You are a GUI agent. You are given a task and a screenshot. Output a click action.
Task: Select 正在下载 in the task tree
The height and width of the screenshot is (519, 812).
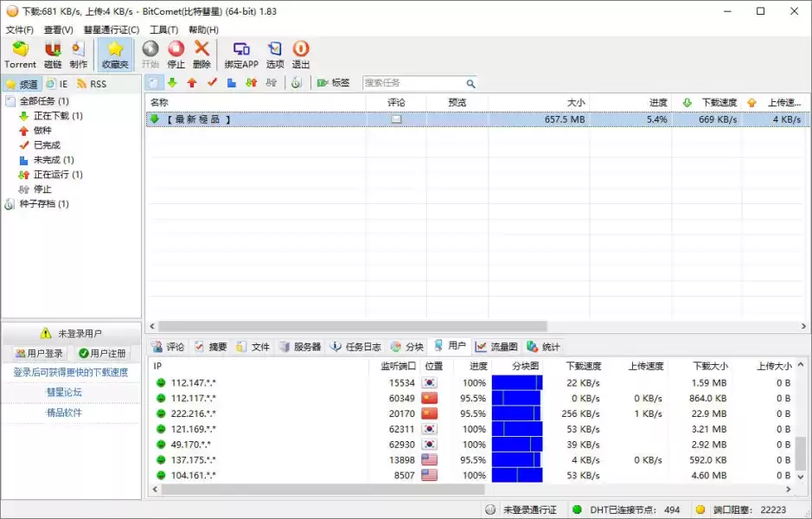[x=49, y=114]
